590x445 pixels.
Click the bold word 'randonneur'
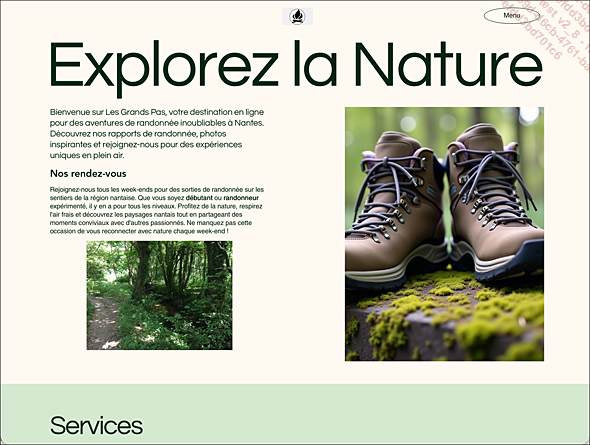(241, 198)
